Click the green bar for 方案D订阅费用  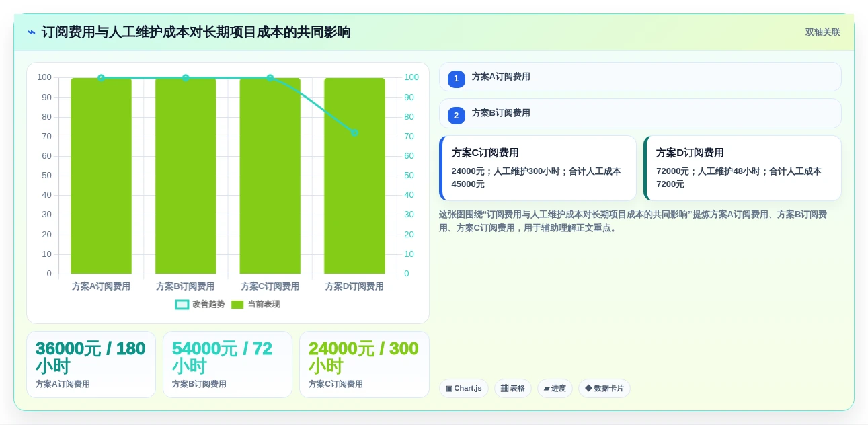pos(354,176)
